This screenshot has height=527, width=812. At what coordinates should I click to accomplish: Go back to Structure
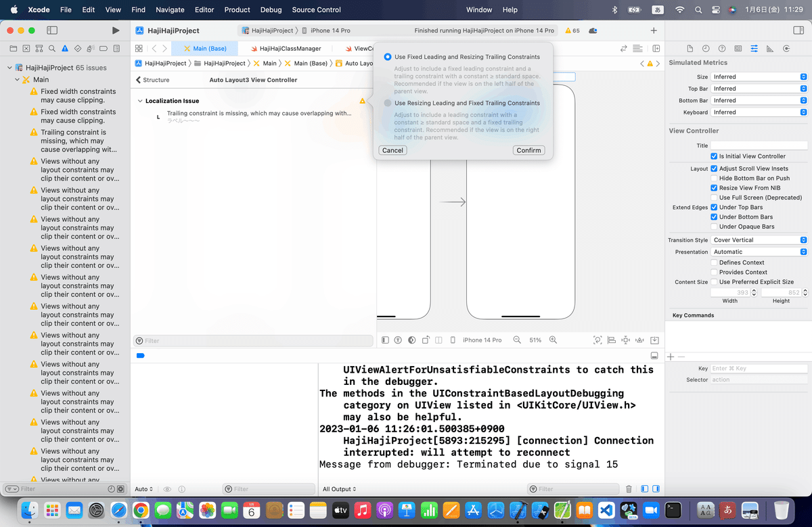[152, 80]
